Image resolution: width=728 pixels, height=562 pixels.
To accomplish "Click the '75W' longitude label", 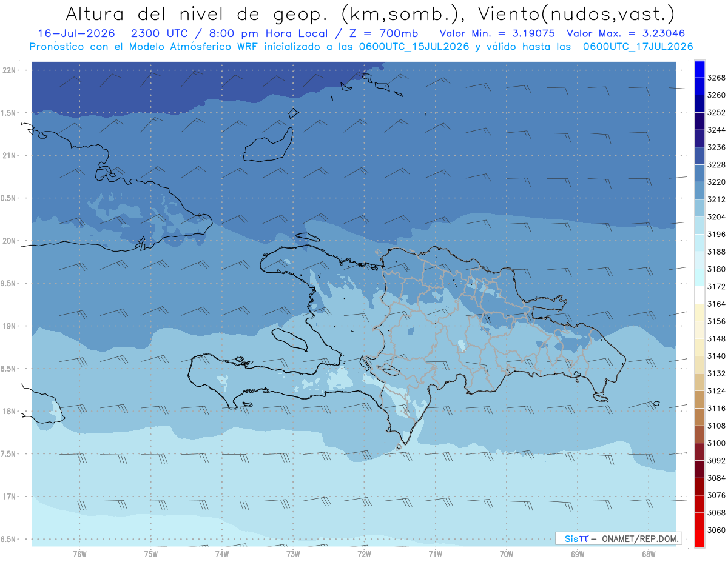I will [x=151, y=554].
